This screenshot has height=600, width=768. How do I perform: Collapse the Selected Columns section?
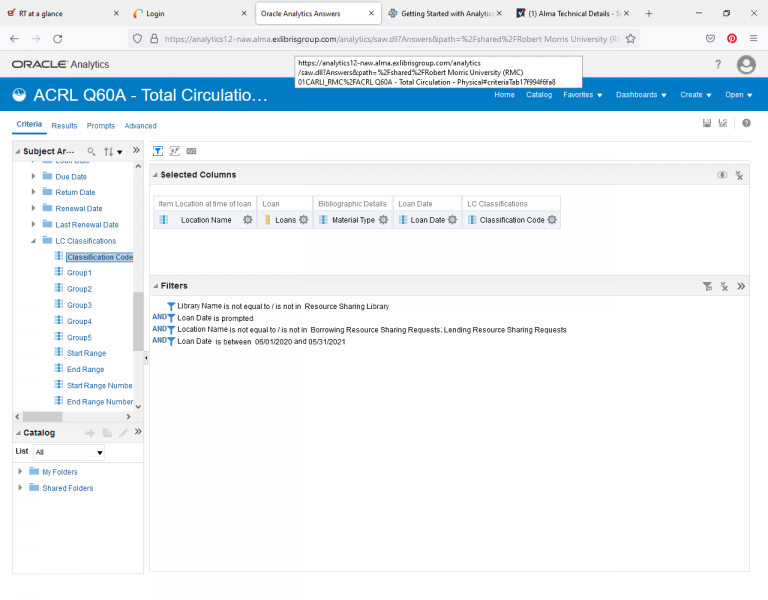(155, 175)
